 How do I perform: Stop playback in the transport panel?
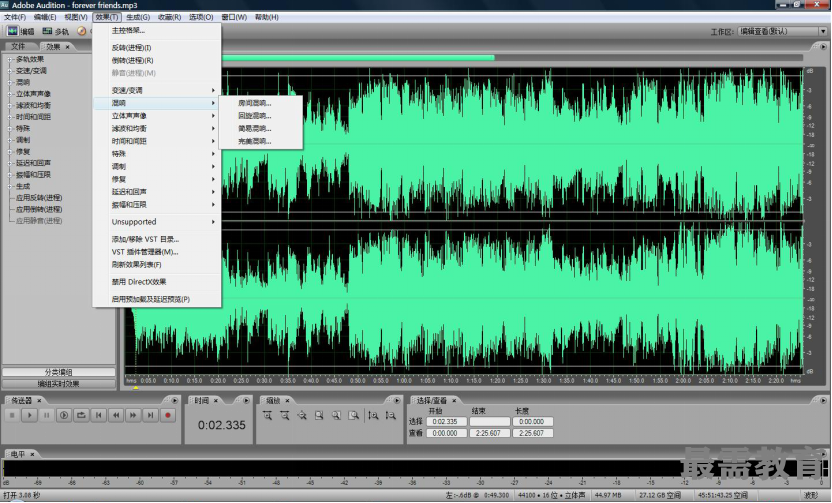pyautogui.click(x=12, y=415)
